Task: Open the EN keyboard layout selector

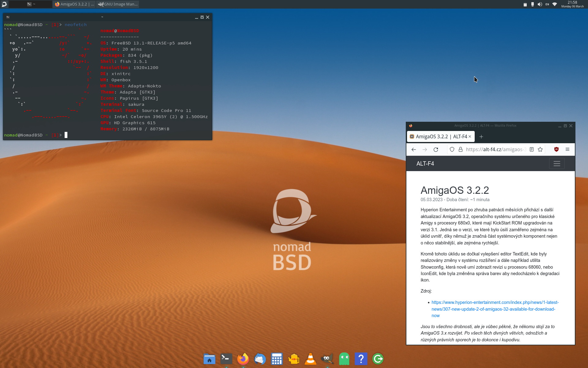Action: pyautogui.click(x=547, y=4)
